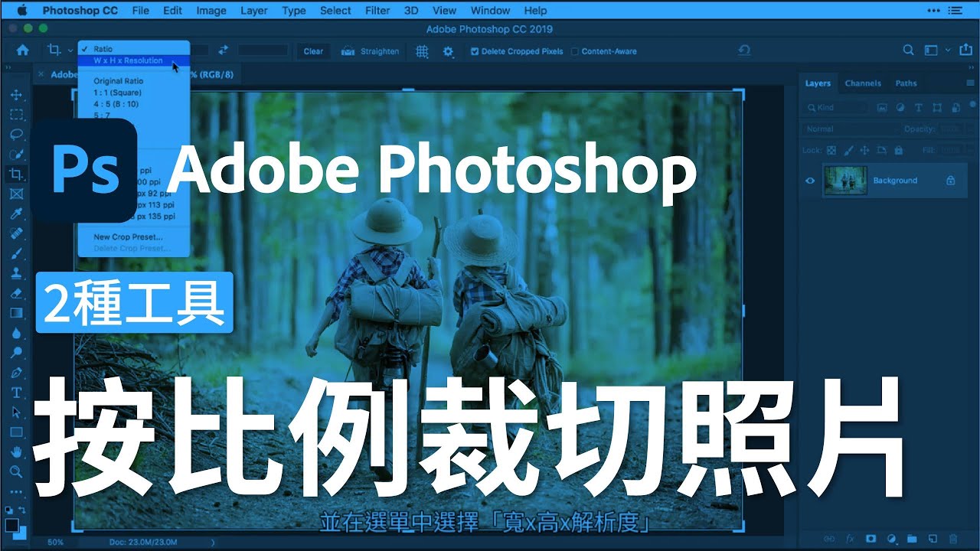Image resolution: width=980 pixels, height=551 pixels.
Task: Hide the Background layer eye icon
Action: (x=810, y=181)
